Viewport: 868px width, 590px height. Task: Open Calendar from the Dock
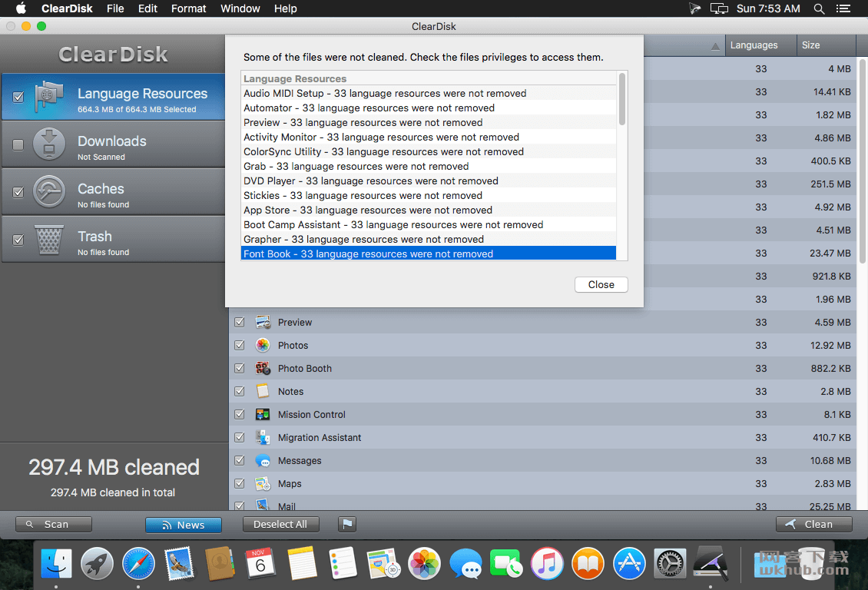[x=260, y=564]
